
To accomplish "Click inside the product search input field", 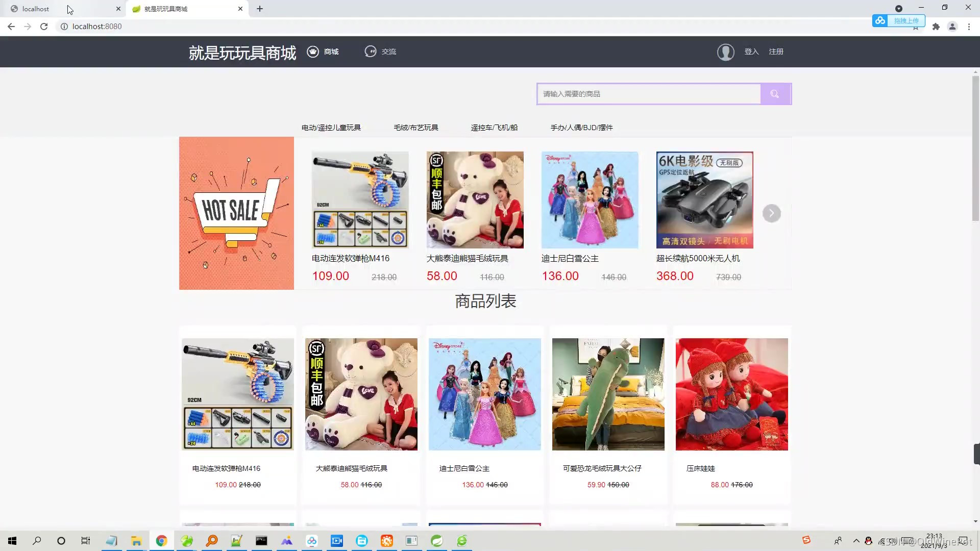I will 648,94.
